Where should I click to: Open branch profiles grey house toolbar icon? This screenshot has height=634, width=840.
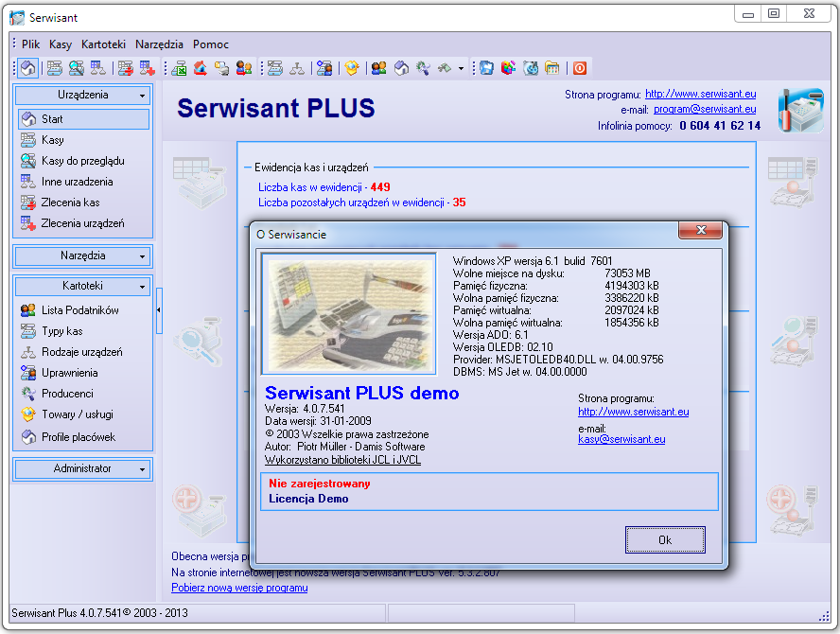click(x=401, y=68)
